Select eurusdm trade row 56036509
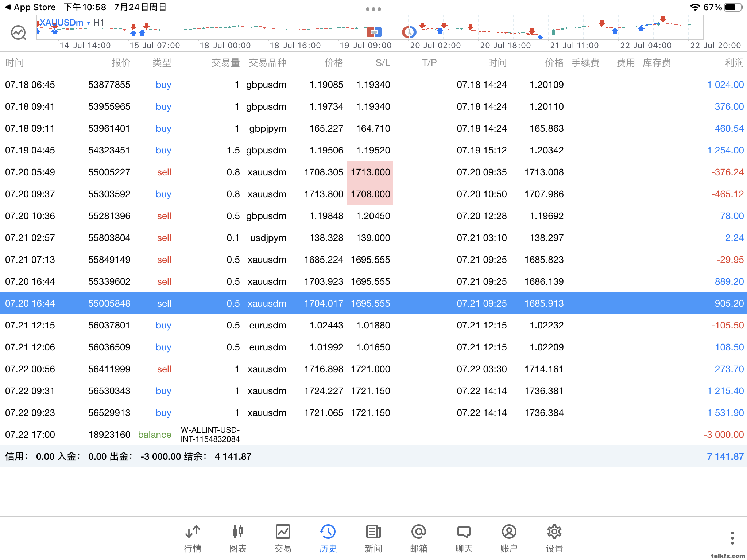Screen dimensions: 747x560 coord(373,347)
